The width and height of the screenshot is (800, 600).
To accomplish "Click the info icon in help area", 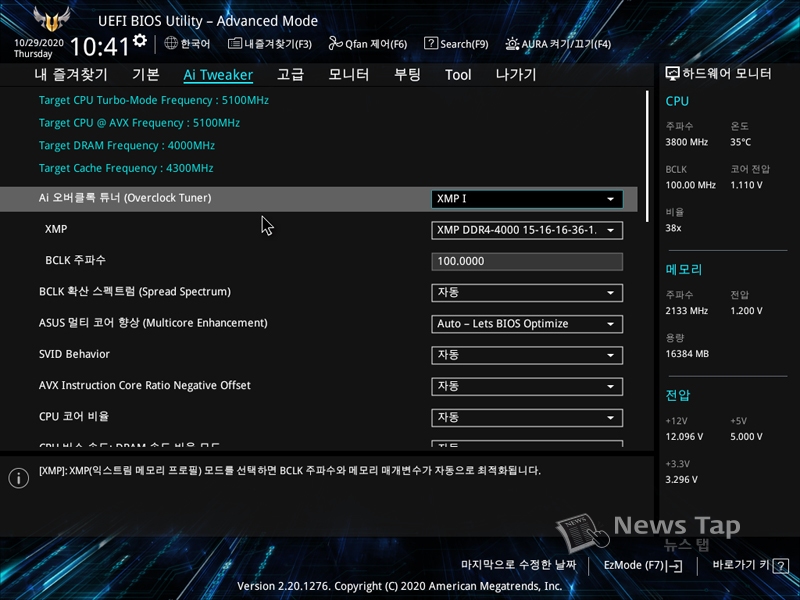I will click(19, 478).
